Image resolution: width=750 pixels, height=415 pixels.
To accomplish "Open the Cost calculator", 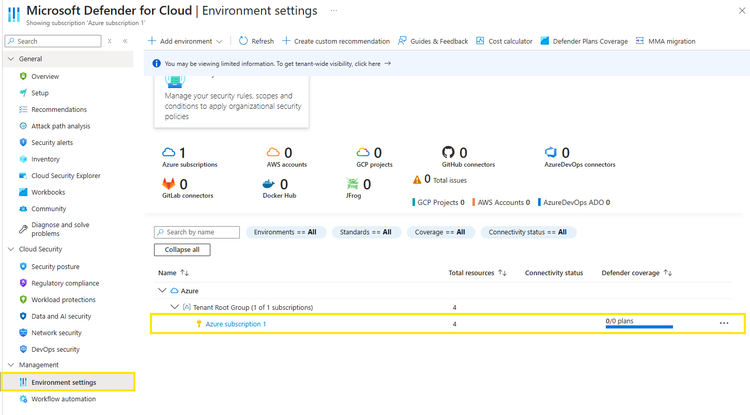I will pos(504,41).
